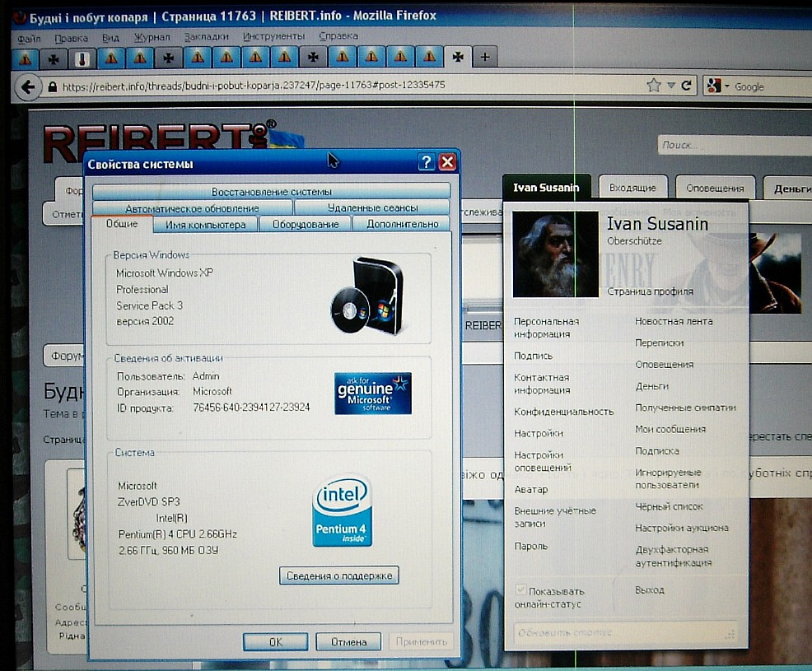Click the bookmark star icon in address bar
The width and height of the screenshot is (812, 671).
tap(654, 86)
